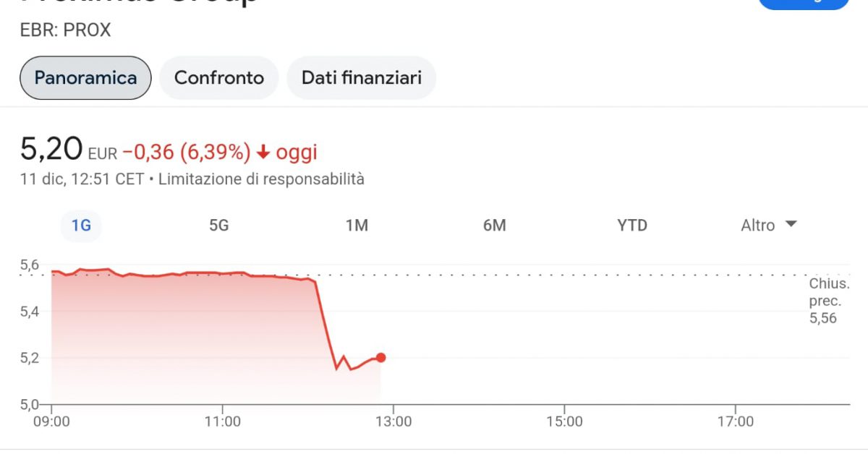Click the Altro dropdown arrow
This screenshot has width=868, height=454.
click(791, 225)
